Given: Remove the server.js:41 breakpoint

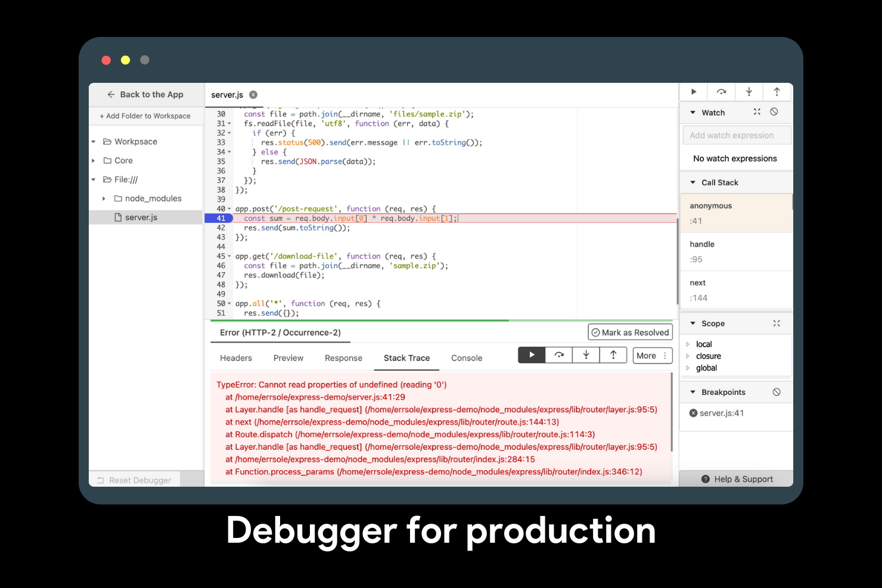Looking at the screenshot, I should coord(693,413).
